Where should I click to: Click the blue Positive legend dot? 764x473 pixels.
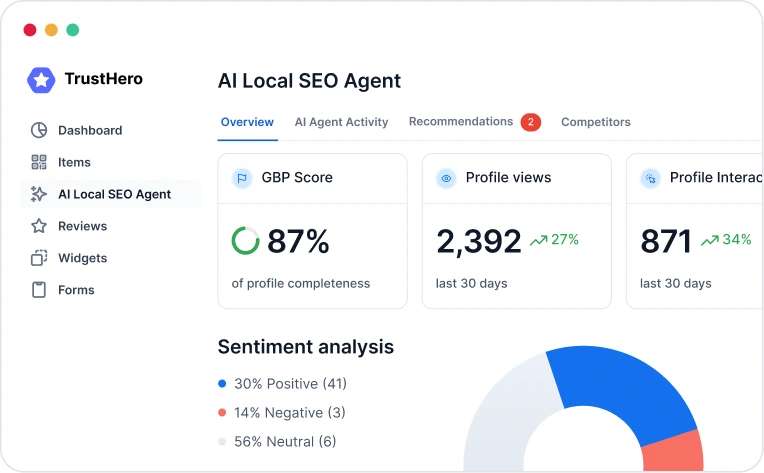click(x=222, y=384)
